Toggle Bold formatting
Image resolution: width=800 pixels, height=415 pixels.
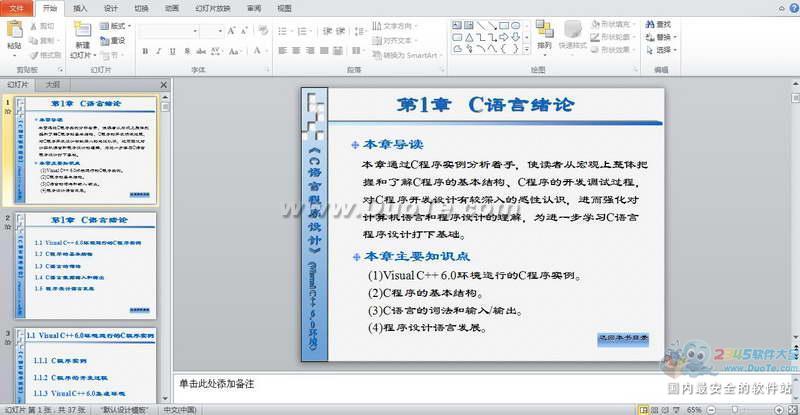click(x=145, y=51)
